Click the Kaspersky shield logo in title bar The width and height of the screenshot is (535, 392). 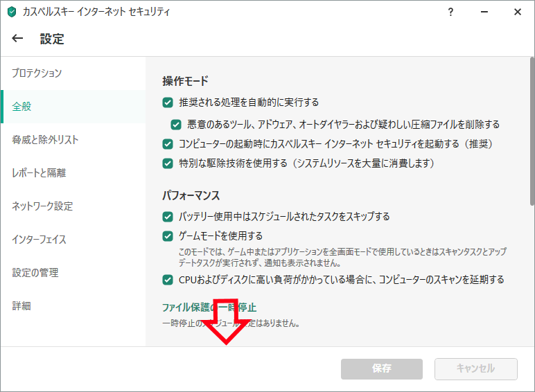click(11, 12)
